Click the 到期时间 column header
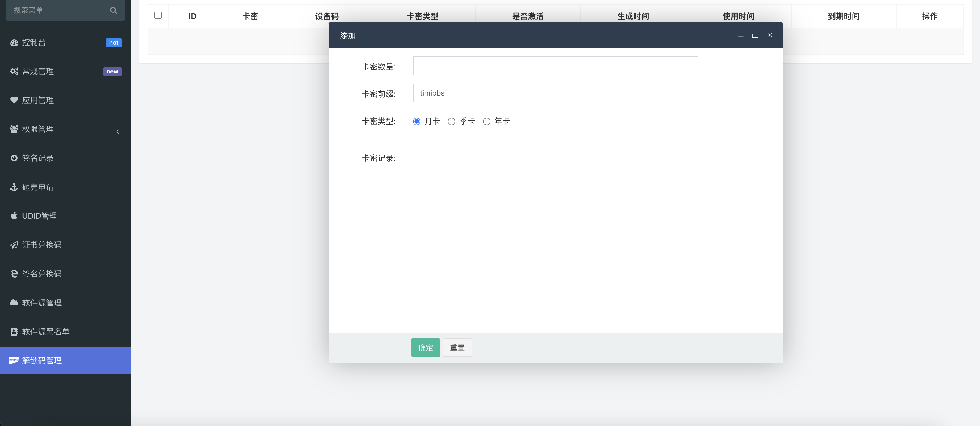Screen dimensions: 980x426 pos(844,16)
